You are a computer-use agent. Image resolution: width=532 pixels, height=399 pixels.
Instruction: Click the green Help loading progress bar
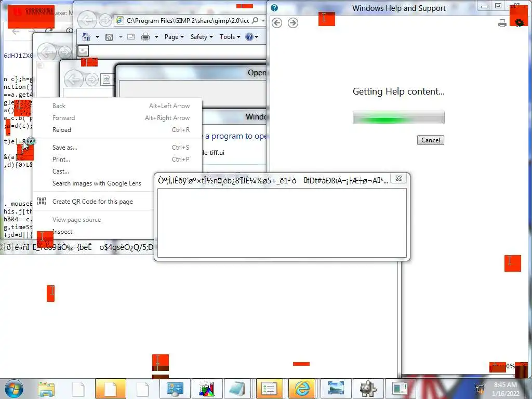pos(398,118)
